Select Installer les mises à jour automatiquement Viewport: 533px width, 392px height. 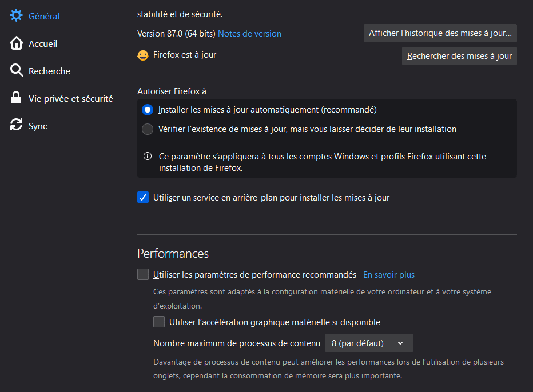148,110
